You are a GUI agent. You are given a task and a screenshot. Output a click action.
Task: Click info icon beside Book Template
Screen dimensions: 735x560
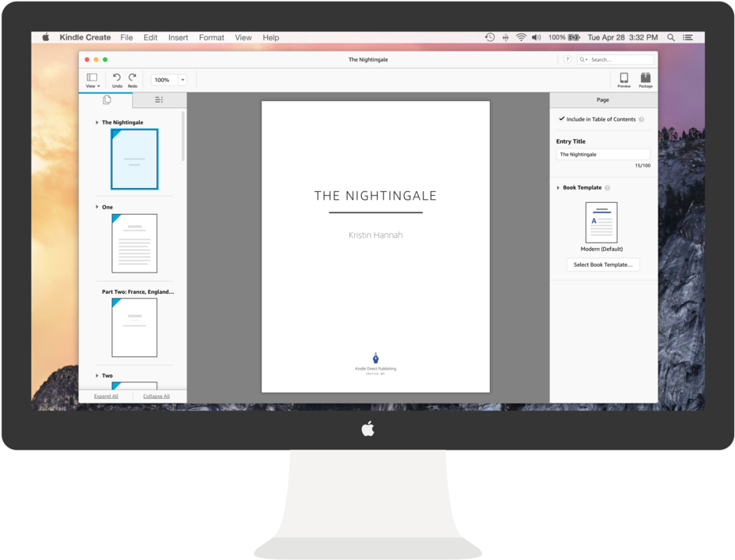pyautogui.click(x=608, y=188)
